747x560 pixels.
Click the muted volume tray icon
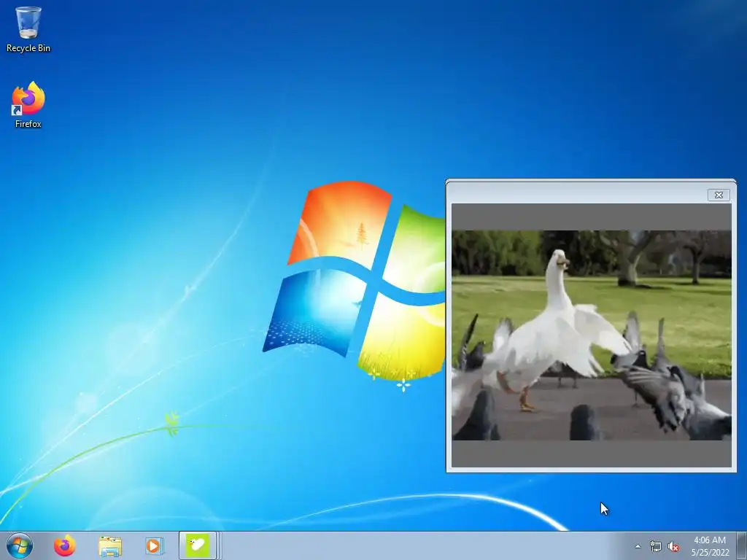coord(673,546)
